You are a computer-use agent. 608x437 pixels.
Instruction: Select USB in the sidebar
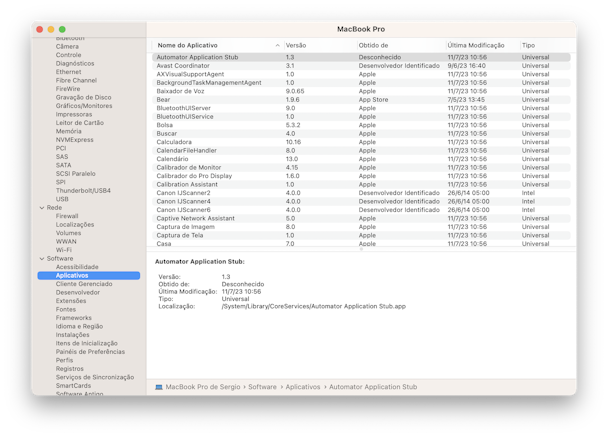pyautogui.click(x=62, y=199)
